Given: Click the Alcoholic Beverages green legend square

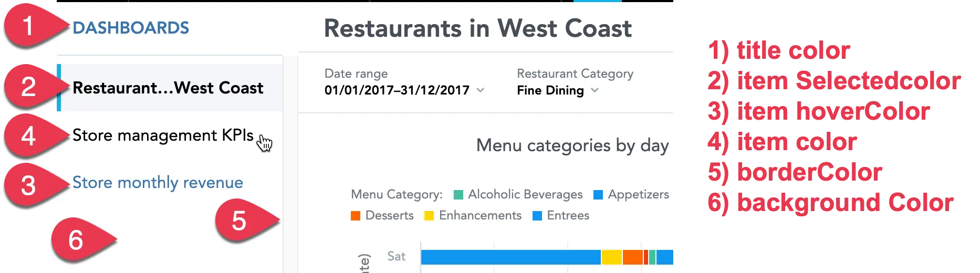Looking at the screenshot, I should tap(458, 195).
